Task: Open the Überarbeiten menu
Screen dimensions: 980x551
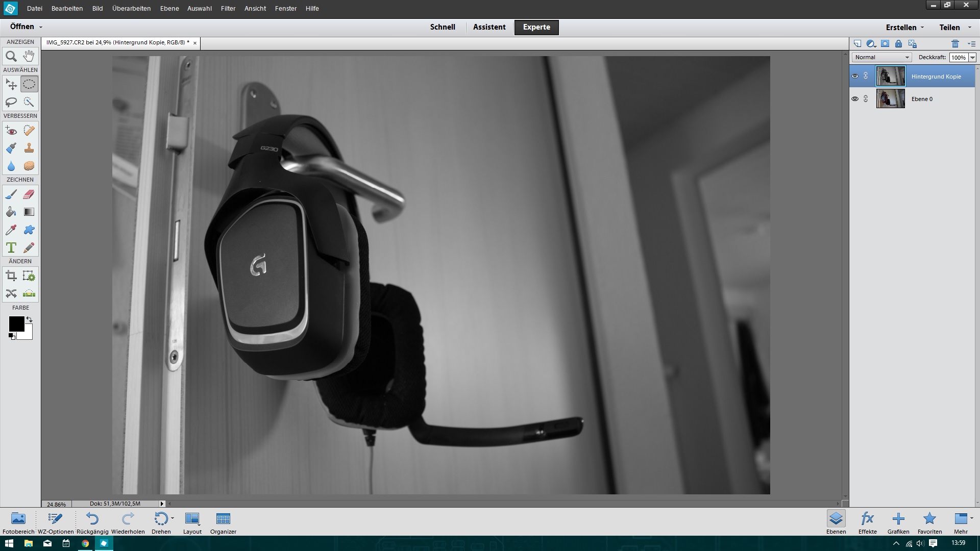Action: click(132, 9)
